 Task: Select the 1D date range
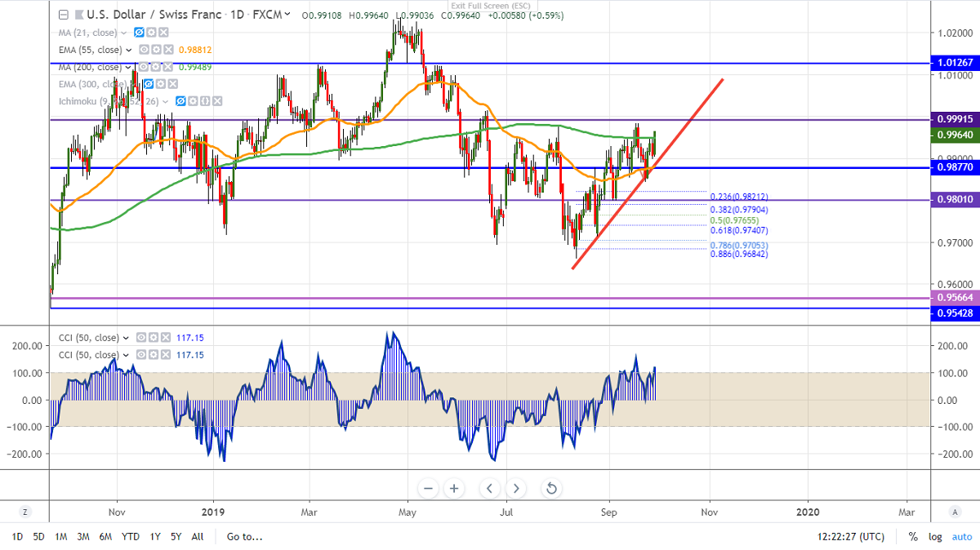coord(16,537)
